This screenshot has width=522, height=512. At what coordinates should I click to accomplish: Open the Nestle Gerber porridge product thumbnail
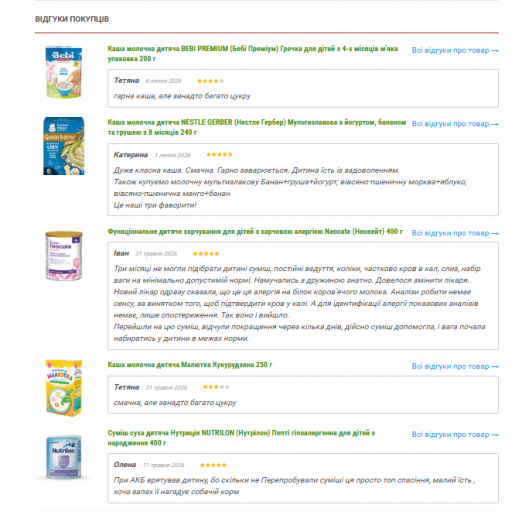tap(64, 146)
